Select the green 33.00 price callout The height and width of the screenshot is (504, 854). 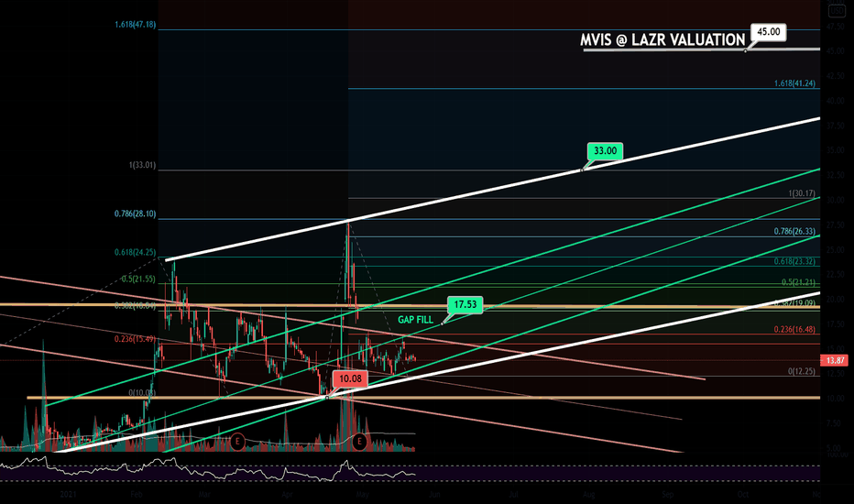pos(605,151)
